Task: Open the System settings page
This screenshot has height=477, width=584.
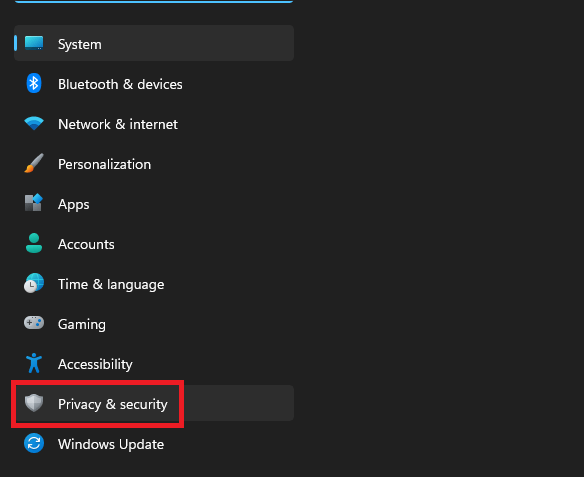Action: [x=154, y=43]
